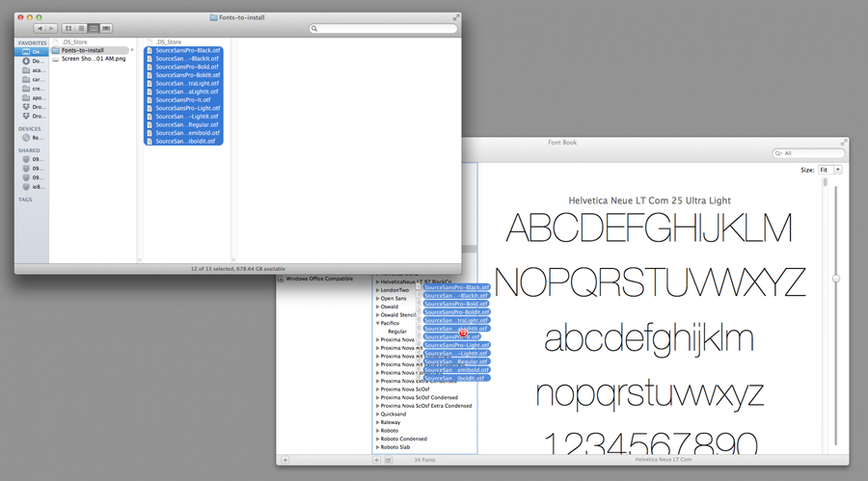This screenshot has height=481, width=868.
Task: Select Screen Shot PNG file in Finder
Action: coord(92,59)
